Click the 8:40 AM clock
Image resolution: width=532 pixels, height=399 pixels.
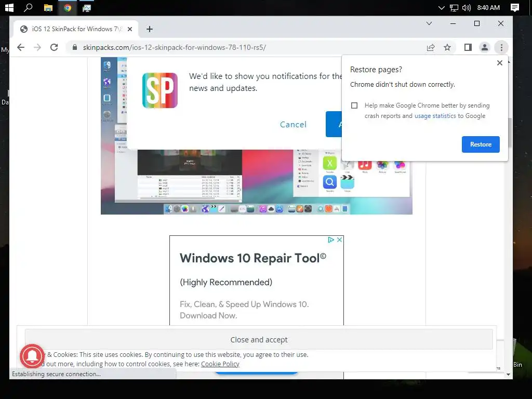488,8
